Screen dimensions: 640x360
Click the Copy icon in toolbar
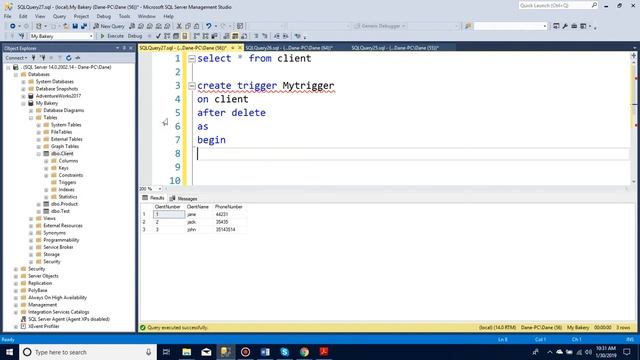(x=188, y=26)
